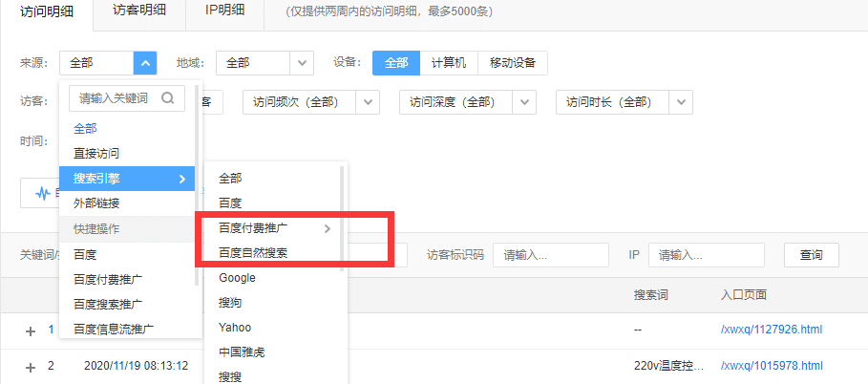Expand row 2 with the plus icon
Image resolution: width=868 pixels, height=384 pixels.
pos(31,368)
